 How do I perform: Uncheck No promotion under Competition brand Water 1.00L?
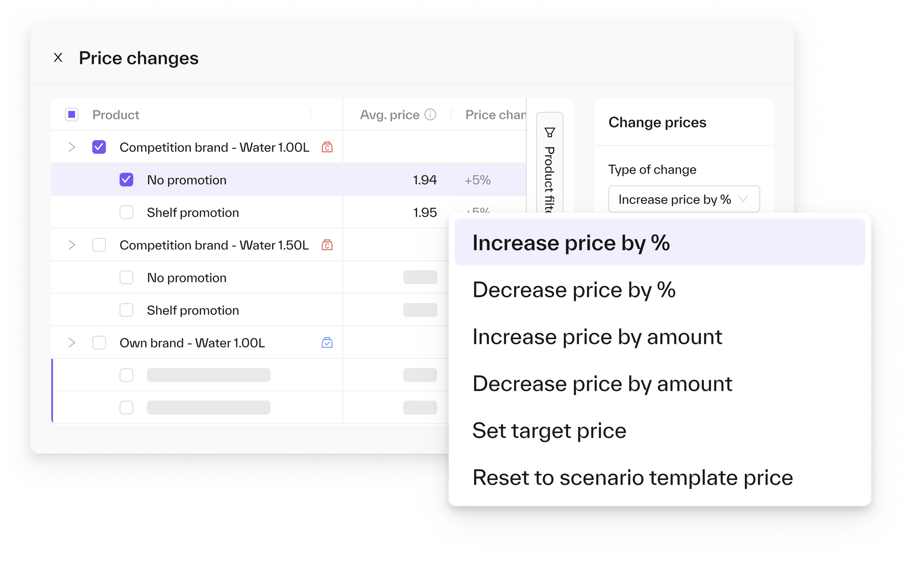[126, 180]
